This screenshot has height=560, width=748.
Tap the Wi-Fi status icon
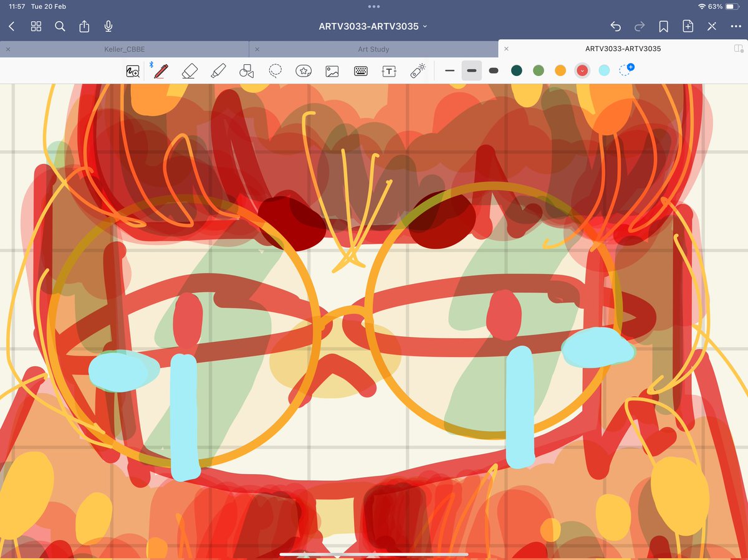coord(702,6)
